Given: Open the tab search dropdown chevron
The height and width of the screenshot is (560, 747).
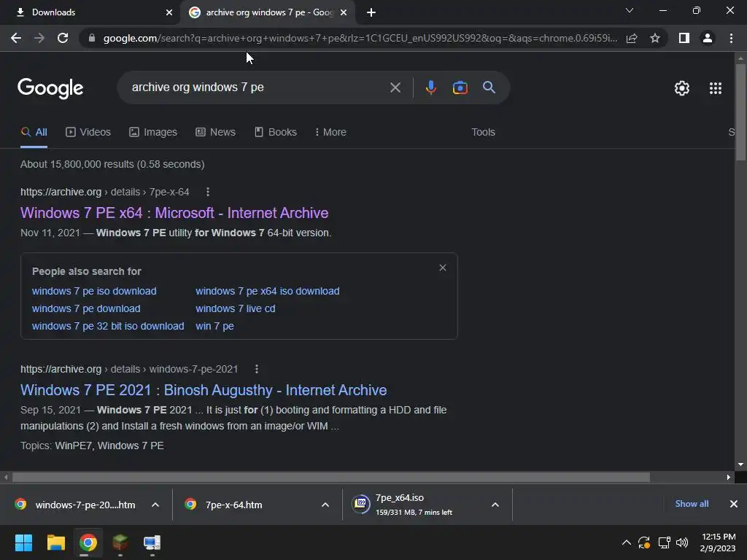Looking at the screenshot, I should click(x=630, y=10).
